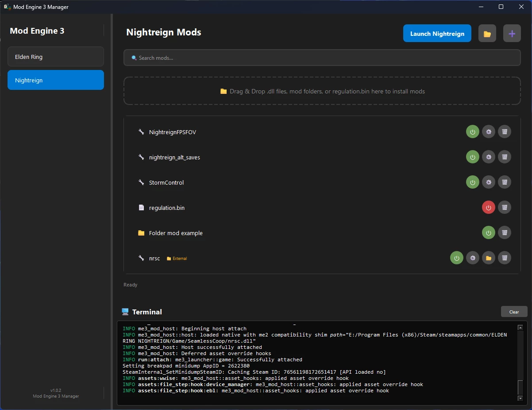The width and height of the screenshot is (532, 410).
Task: Toggle the nrsc mod power button
Action: coord(457,258)
